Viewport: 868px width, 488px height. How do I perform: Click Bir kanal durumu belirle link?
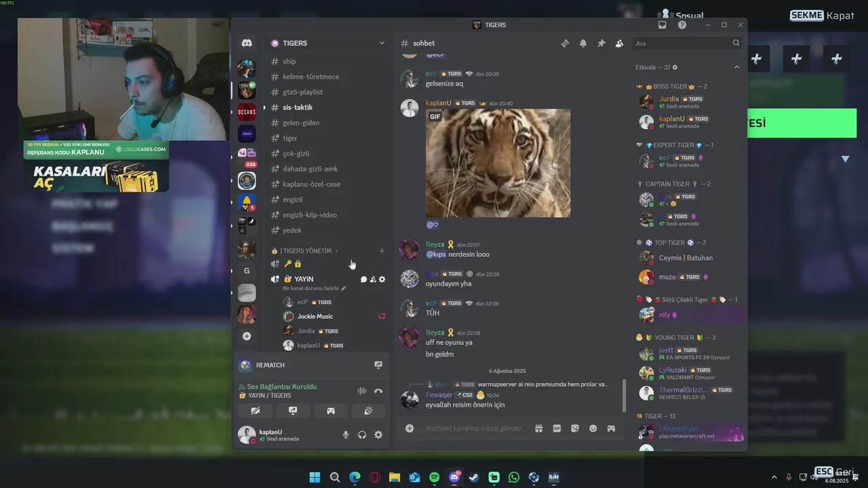click(x=315, y=288)
